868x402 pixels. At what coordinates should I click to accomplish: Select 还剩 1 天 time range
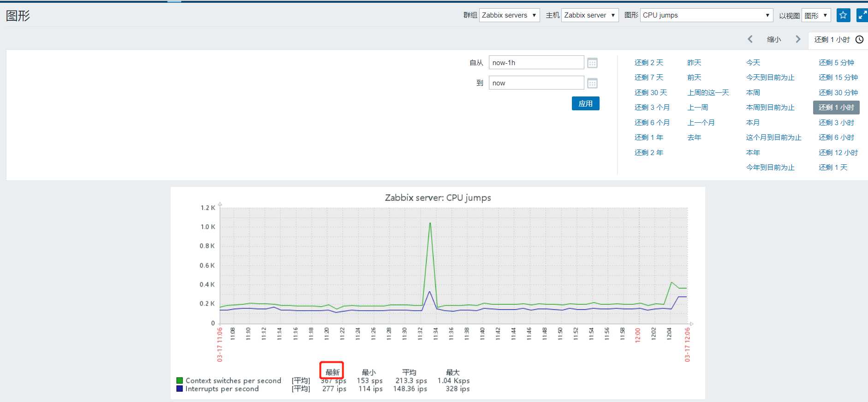pyautogui.click(x=833, y=168)
